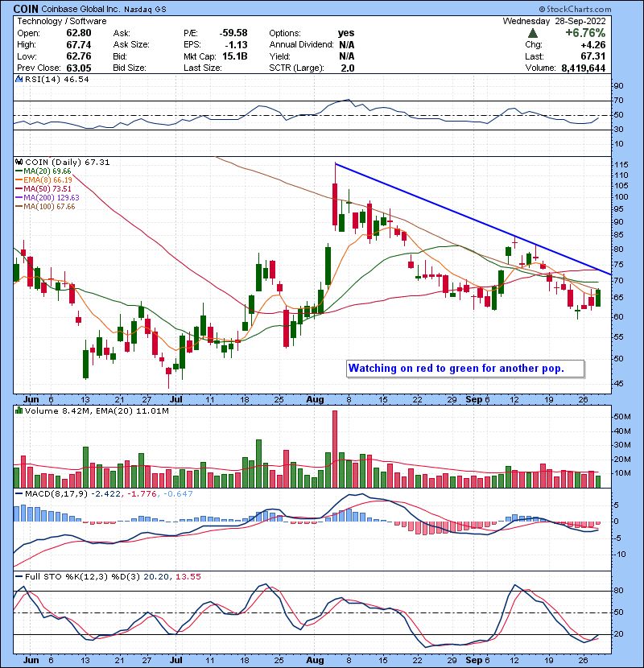Click the Chg value +4.26

click(592, 45)
